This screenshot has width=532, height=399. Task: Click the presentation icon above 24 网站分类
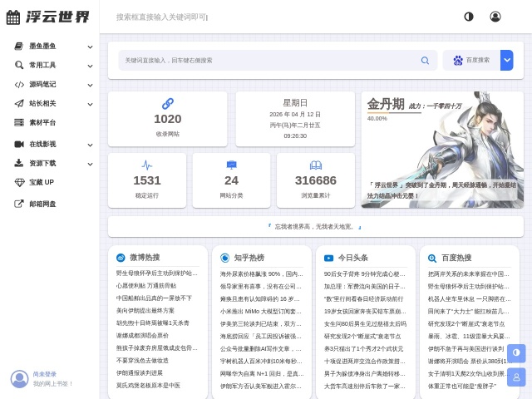click(231, 165)
